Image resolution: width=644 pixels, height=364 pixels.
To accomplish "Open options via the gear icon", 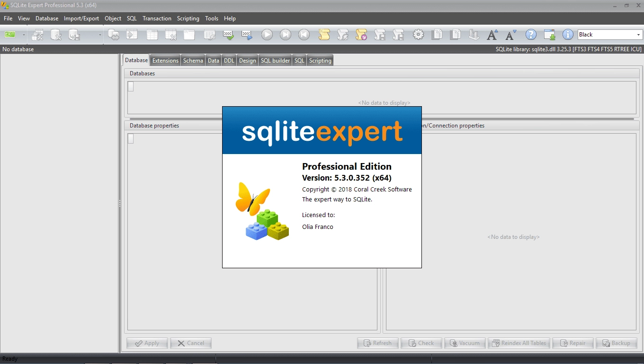I will pos(418,35).
